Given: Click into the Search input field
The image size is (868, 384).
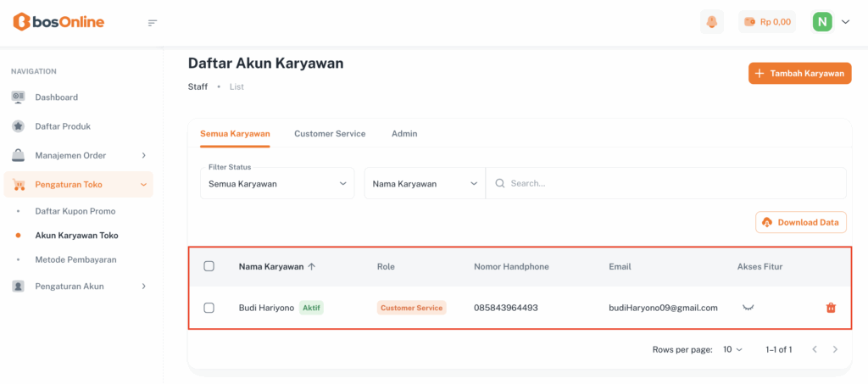Looking at the screenshot, I should (x=670, y=183).
